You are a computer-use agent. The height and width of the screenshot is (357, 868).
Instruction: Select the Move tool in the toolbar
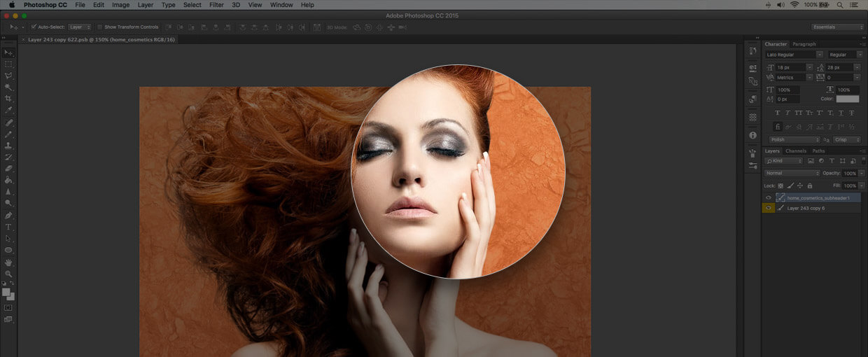pyautogui.click(x=8, y=52)
